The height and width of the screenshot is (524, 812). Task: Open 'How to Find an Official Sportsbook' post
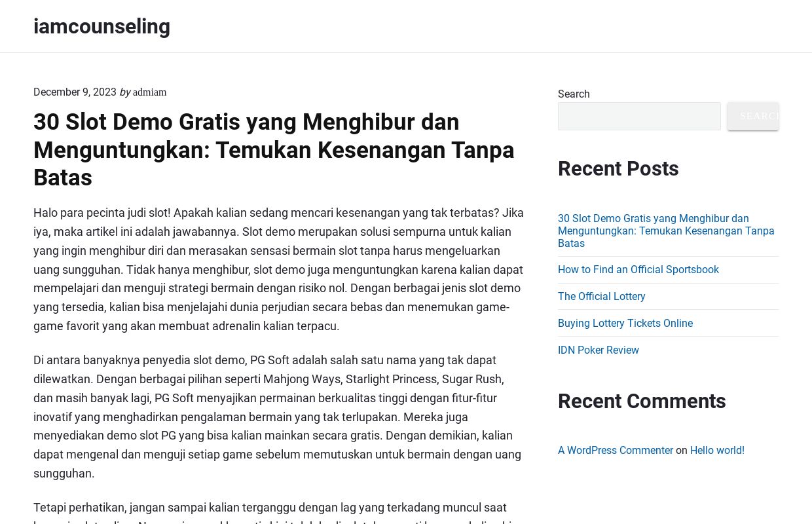[638, 269]
